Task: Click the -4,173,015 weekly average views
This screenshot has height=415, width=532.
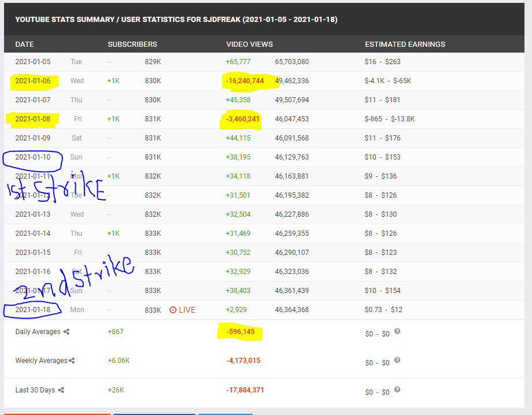Action: pos(243,361)
